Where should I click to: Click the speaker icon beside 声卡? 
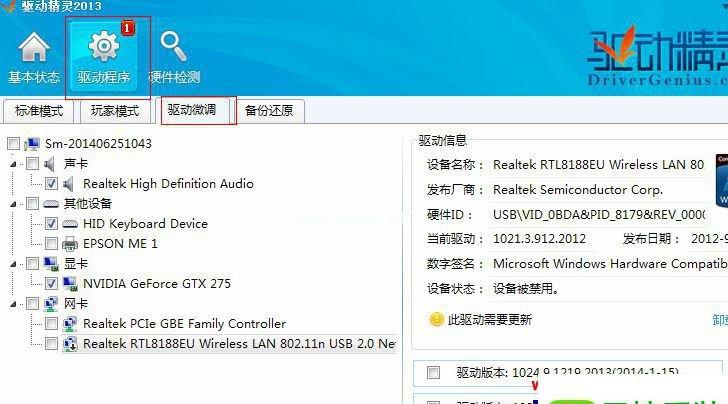[50, 164]
